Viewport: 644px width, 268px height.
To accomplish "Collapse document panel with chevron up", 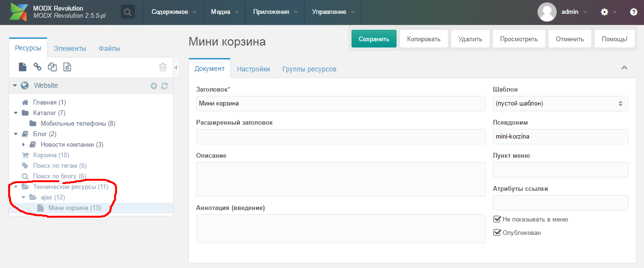I will coord(624,68).
